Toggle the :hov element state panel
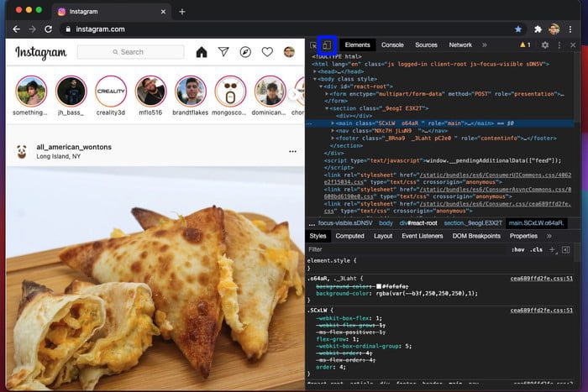The height and width of the screenshot is (392, 588). pos(518,249)
